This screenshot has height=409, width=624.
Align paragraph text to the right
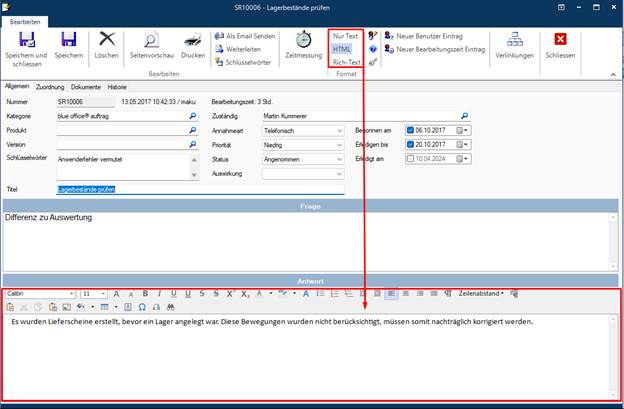(x=420, y=294)
